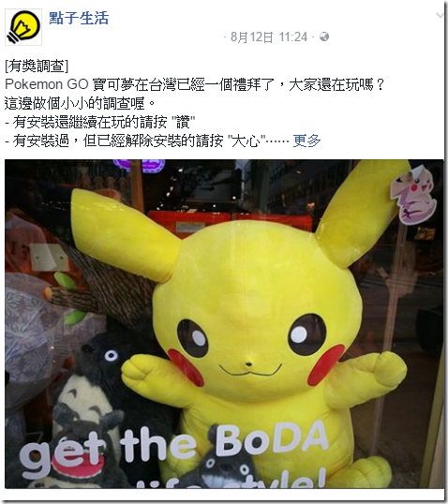448x504 pixels.
Task: Click the Pokemon GO 寶可夢 sentence
Action: tap(195, 84)
